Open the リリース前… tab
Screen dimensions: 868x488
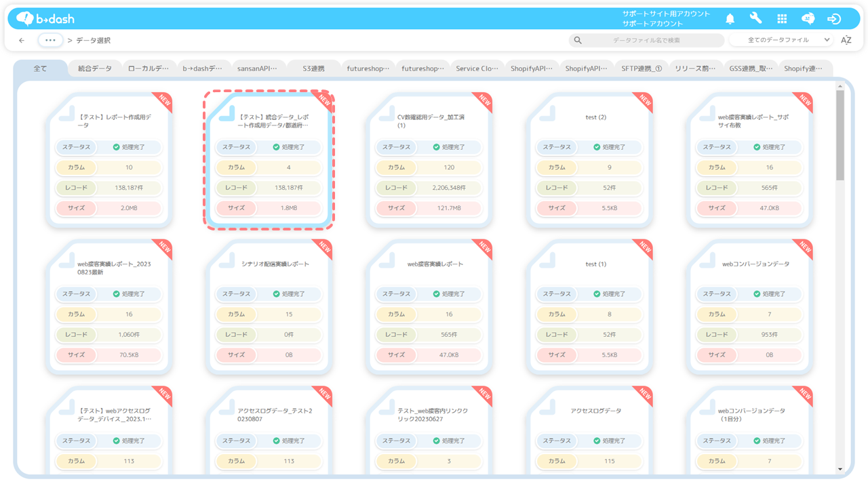(696, 68)
